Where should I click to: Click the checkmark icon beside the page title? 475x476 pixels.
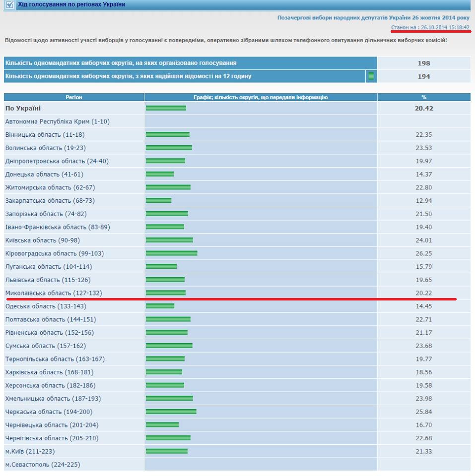(x=9, y=5)
